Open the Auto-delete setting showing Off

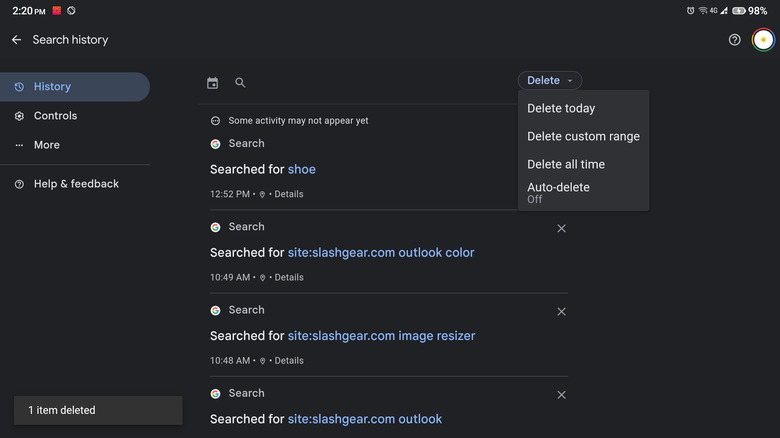click(558, 192)
